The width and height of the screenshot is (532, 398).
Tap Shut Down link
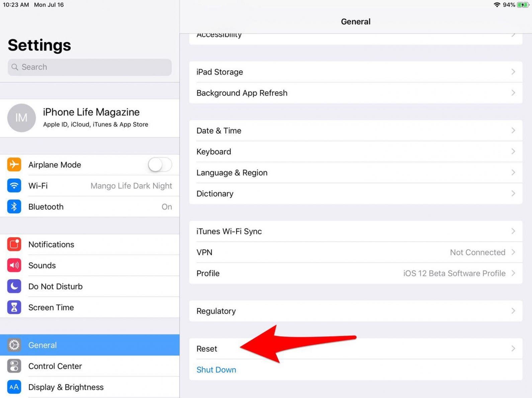tap(216, 370)
